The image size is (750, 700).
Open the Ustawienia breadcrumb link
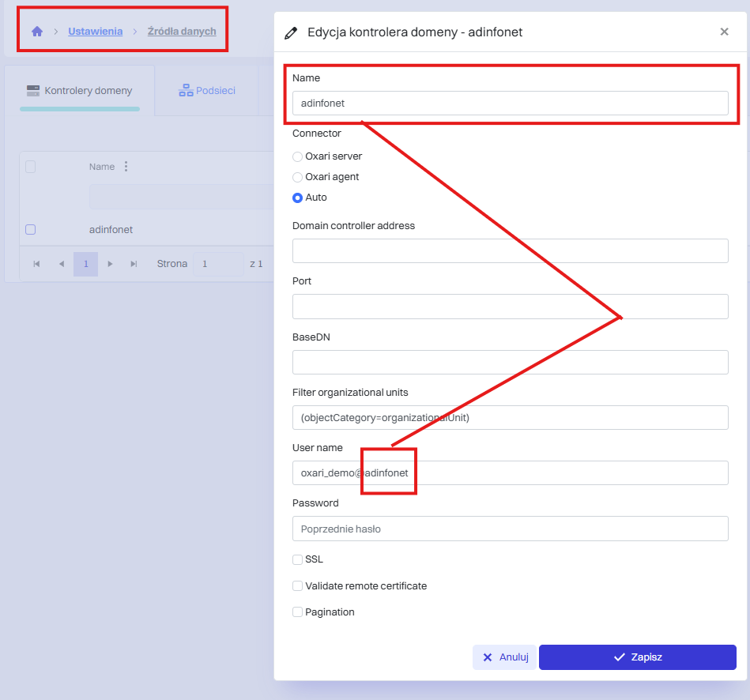click(x=95, y=32)
